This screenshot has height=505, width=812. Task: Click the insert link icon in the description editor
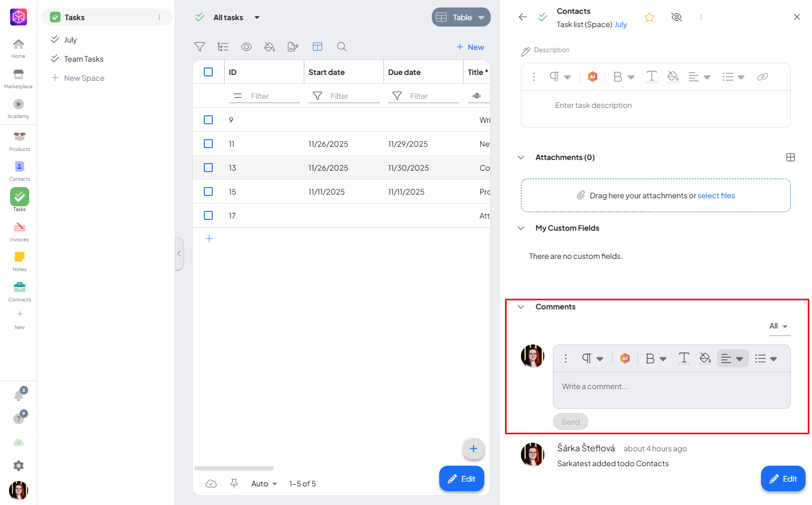tap(763, 77)
